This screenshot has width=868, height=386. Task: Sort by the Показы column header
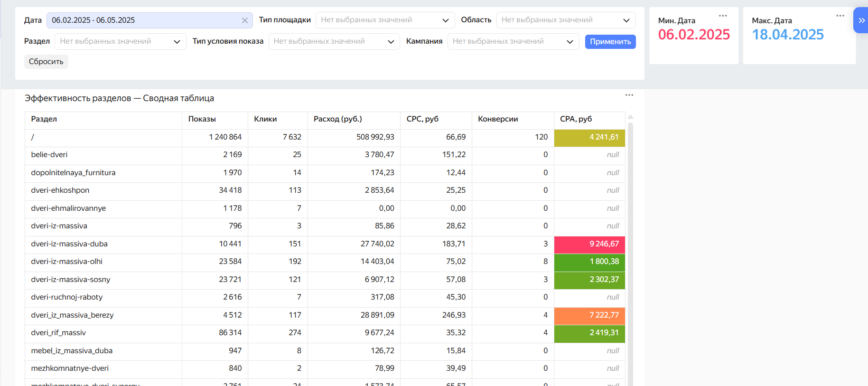tap(202, 119)
